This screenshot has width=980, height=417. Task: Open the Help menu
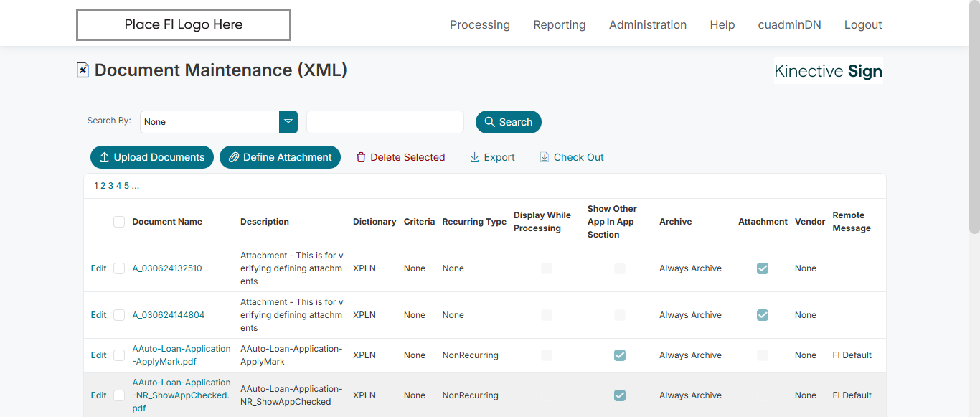coord(722,24)
